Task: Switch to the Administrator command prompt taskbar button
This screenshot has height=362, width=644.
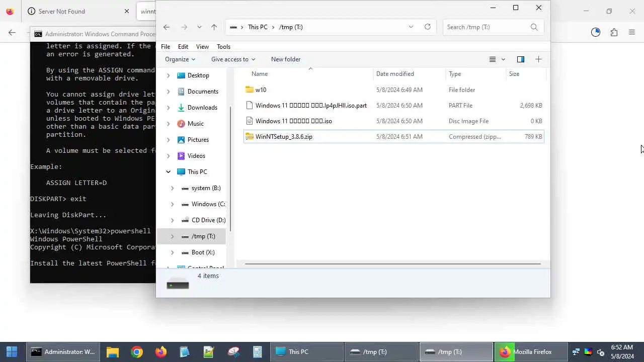Action: point(62,352)
